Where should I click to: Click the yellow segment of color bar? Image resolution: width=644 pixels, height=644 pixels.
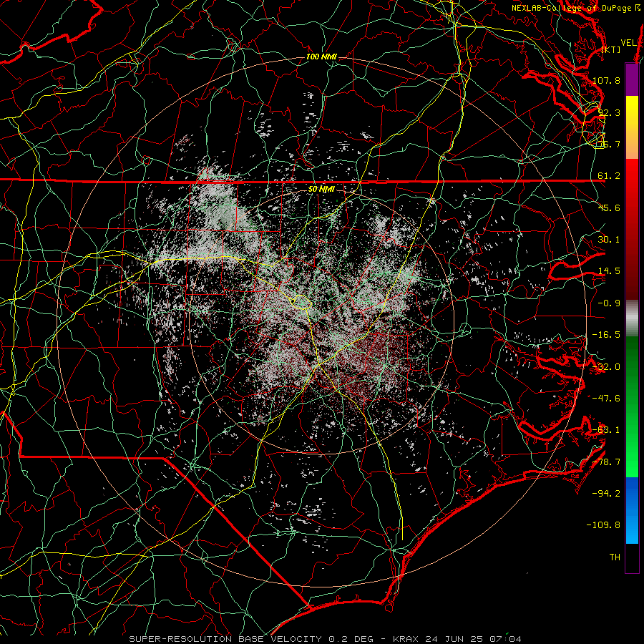632,127
